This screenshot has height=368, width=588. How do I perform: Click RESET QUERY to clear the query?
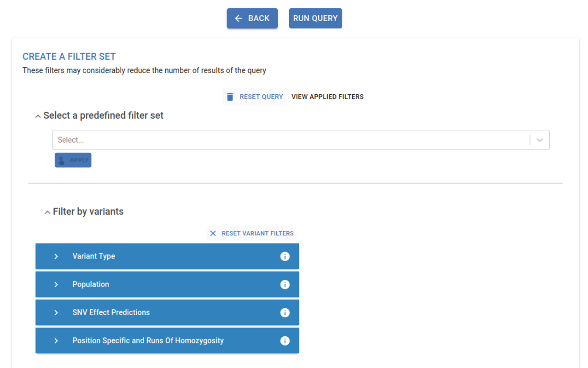pyautogui.click(x=261, y=97)
